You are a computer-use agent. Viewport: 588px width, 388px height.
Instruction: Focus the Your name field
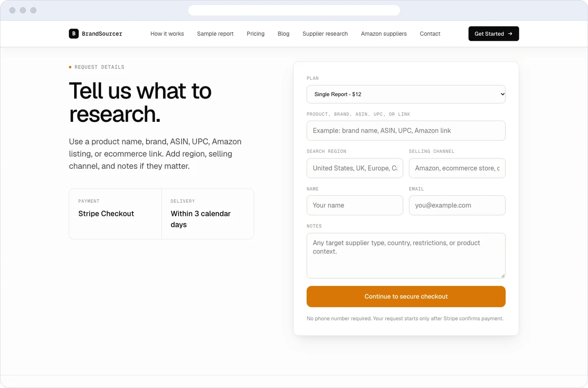pyautogui.click(x=355, y=205)
